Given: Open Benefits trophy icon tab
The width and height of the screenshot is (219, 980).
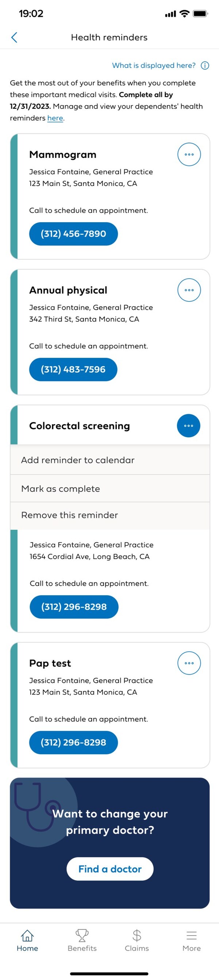Looking at the screenshot, I should (x=82, y=935).
